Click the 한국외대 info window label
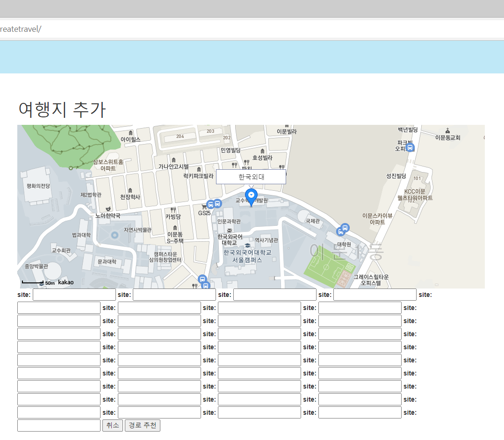Viewport: 504px width, 440px height. pos(251,177)
